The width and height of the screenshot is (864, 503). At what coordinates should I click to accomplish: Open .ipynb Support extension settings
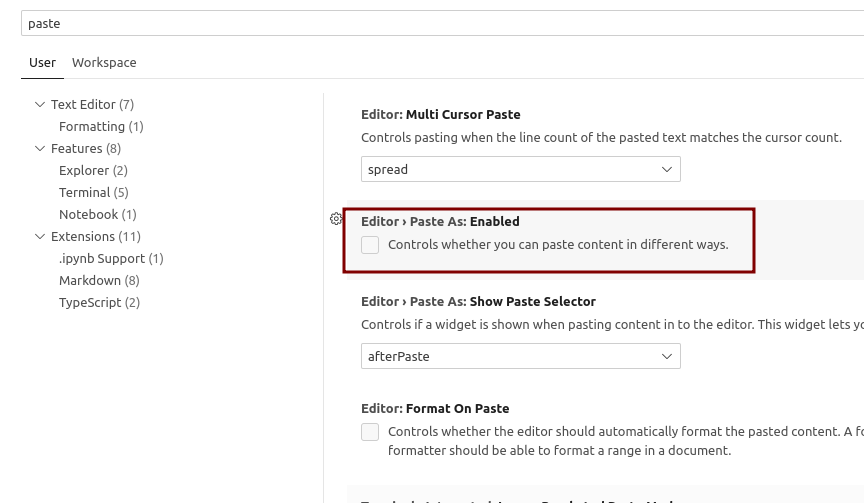(x=111, y=259)
